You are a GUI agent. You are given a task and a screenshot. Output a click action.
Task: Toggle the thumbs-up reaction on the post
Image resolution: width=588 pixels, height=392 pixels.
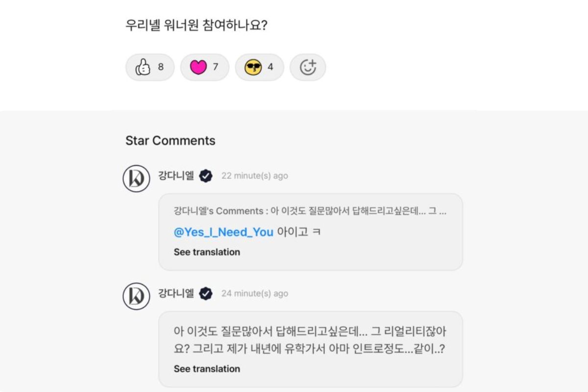pyautogui.click(x=149, y=67)
